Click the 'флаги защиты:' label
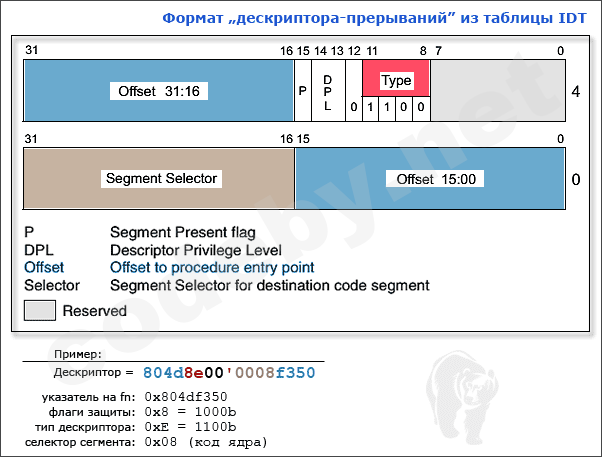602x457 pixels. pos(92,412)
